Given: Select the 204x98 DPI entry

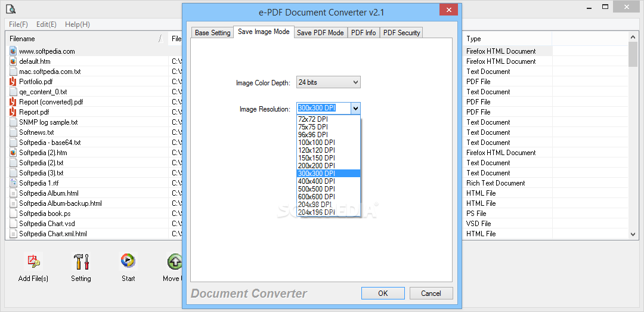Looking at the screenshot, I should [328, 204].
